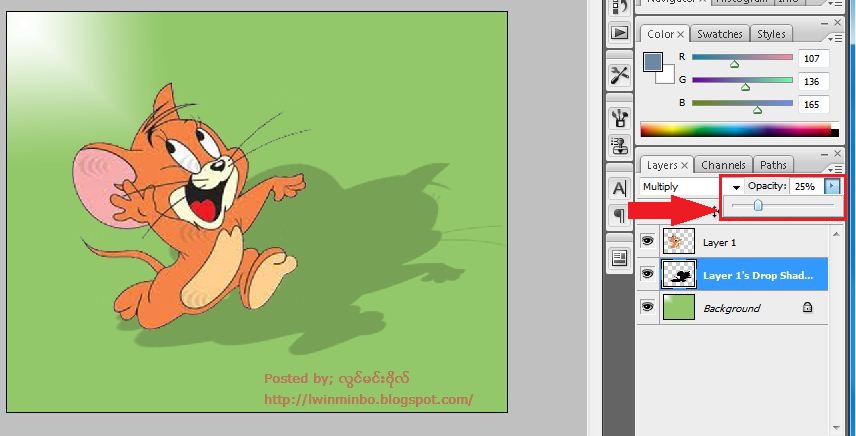
Task: Switch to the Styles tab
Action: tap(771, 34)
